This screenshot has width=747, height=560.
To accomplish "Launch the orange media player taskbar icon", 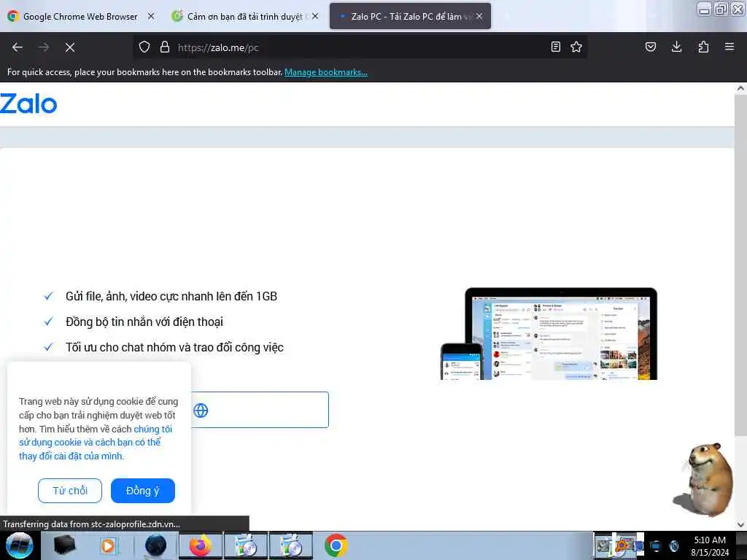I will (109, 545).
